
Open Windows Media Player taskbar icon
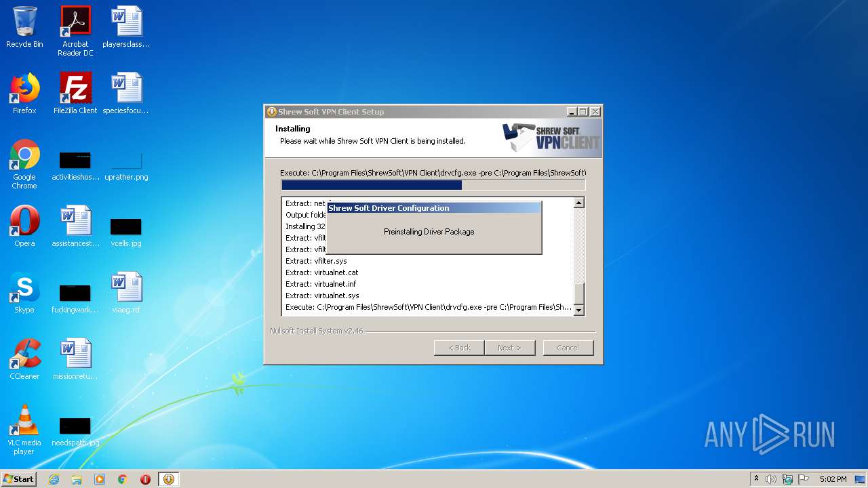[100, 479]
